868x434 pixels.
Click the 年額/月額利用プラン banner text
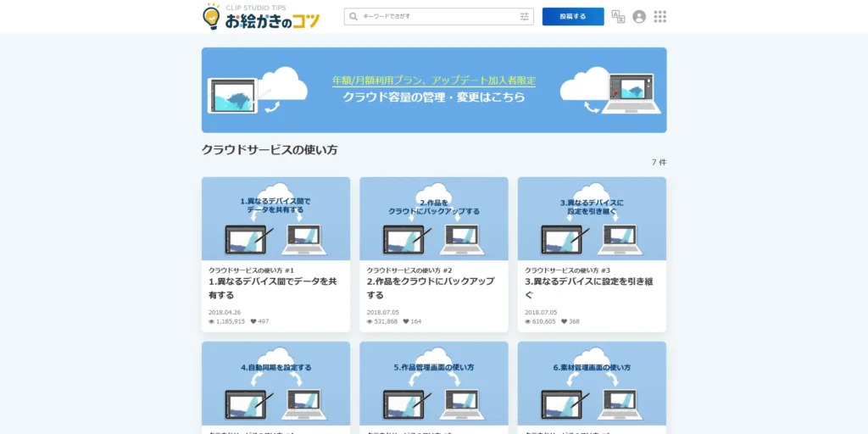[434, 81]
